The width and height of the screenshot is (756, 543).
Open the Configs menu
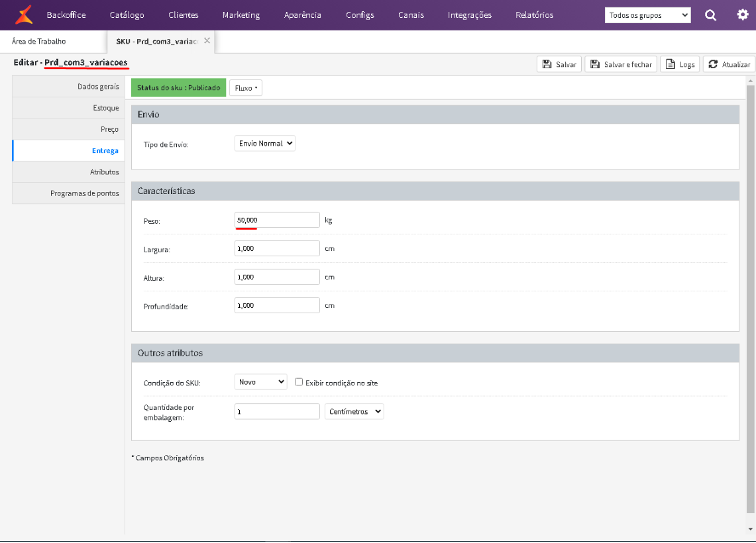click(360, 15)
